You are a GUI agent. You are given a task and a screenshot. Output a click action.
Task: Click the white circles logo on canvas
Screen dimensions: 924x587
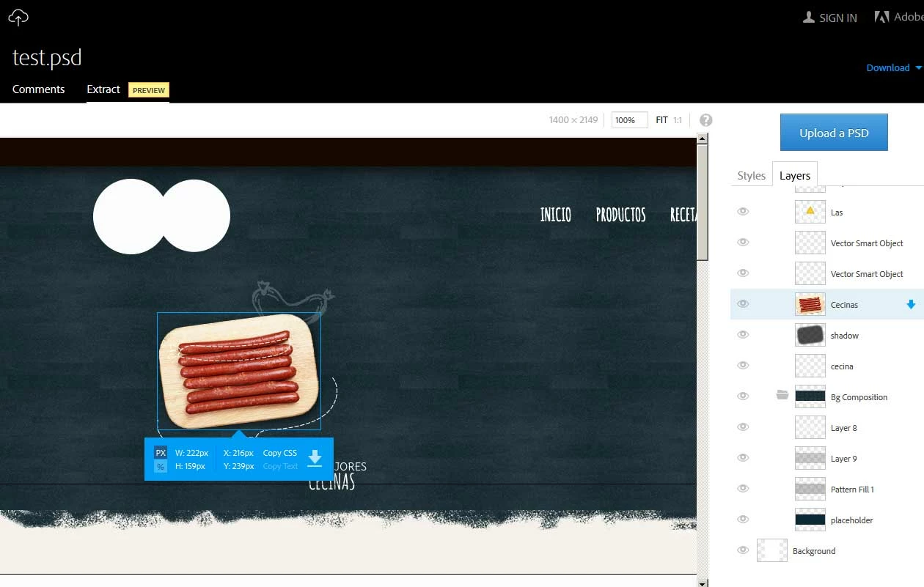tap(162, 217)
